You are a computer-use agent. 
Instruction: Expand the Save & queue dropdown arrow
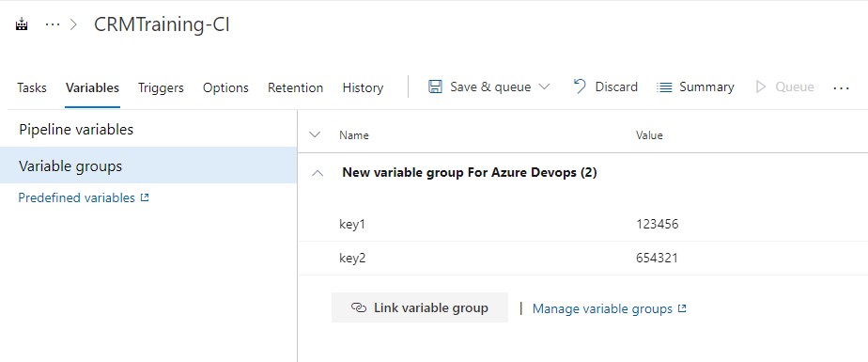544,87
